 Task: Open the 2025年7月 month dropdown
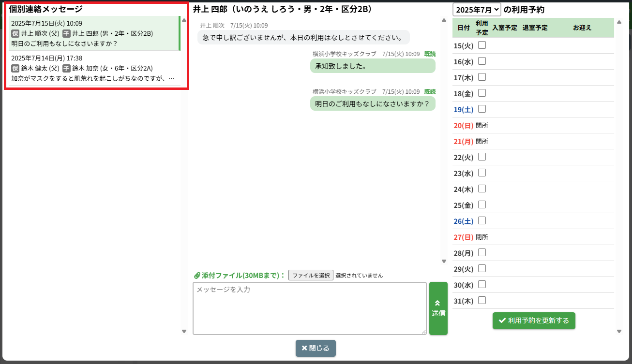(x=476, y=9)
